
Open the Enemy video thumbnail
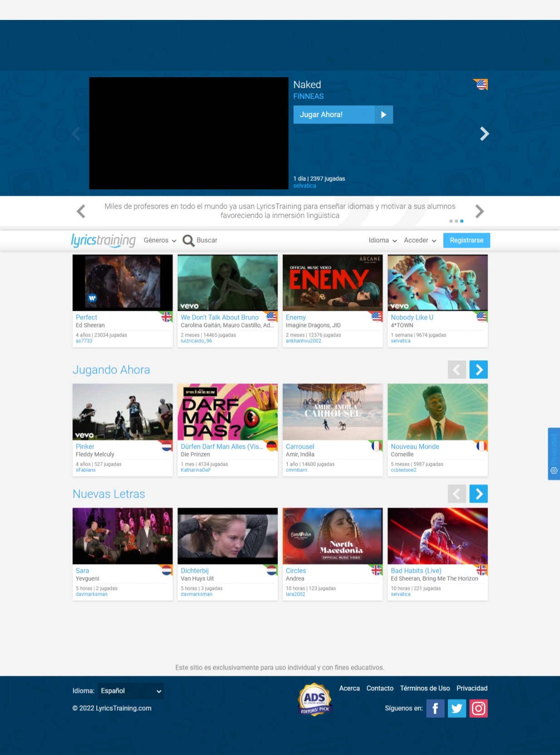pos(333,283)
